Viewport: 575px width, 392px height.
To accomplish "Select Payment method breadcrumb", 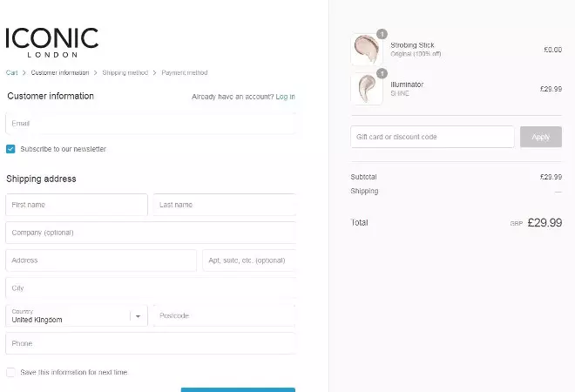I will click(185, 72).
